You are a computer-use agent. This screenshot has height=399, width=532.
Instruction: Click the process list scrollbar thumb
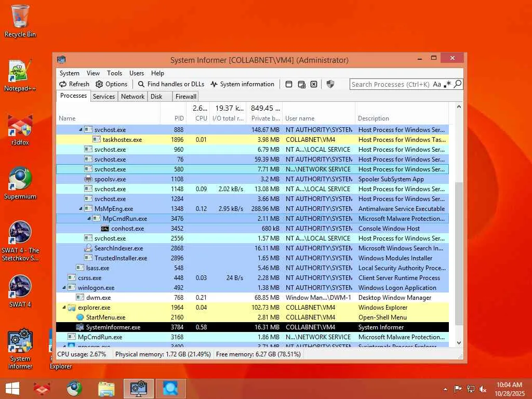point(459,254)
